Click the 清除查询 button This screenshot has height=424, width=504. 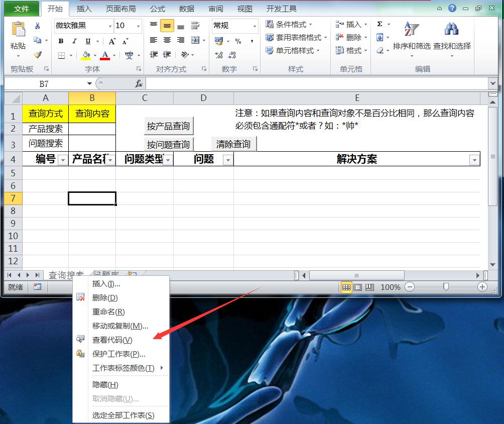click(232, 144)
